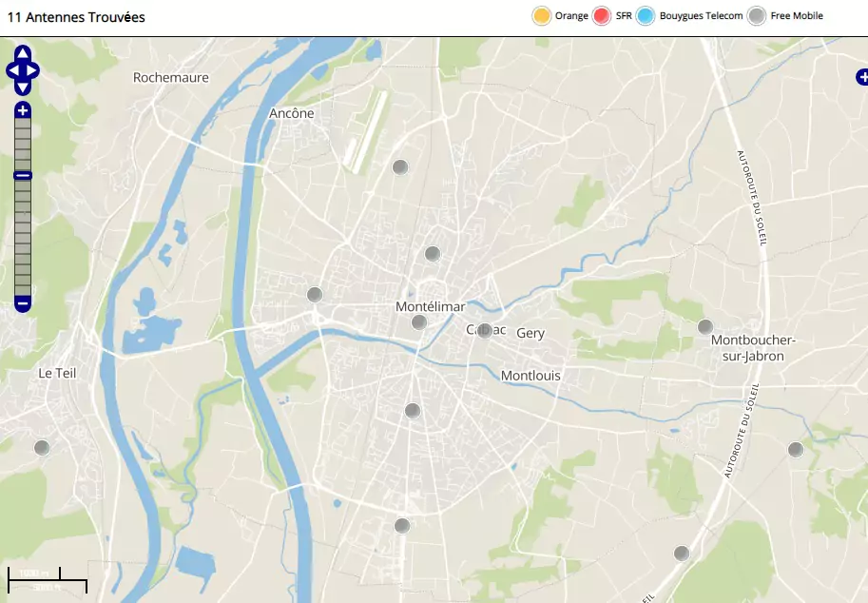Screen dimensions: 868x603
Task: Pan the map left with arrow
Action: pyautogui.click(x=11, y=70)
